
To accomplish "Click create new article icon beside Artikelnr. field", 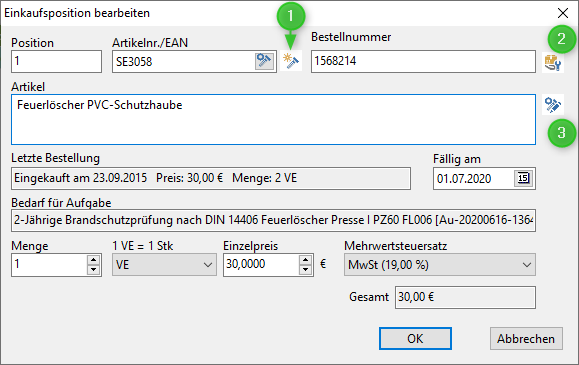I will point(291,61).
